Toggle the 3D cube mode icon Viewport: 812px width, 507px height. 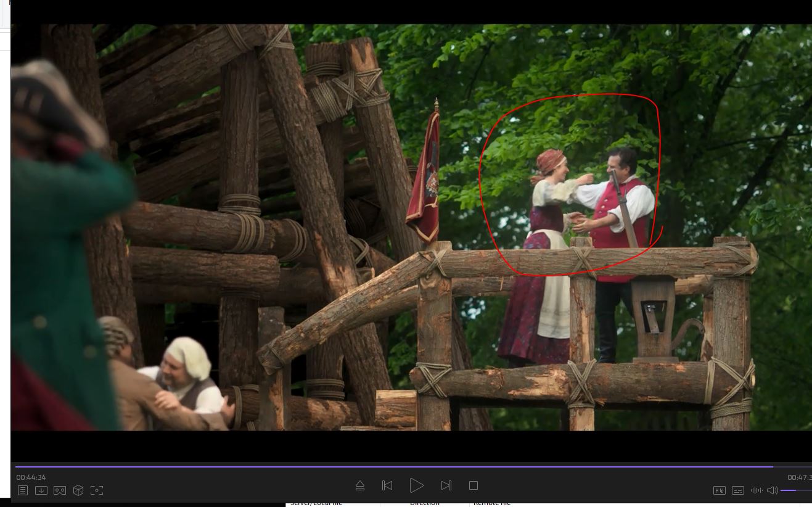coord(78,490)
